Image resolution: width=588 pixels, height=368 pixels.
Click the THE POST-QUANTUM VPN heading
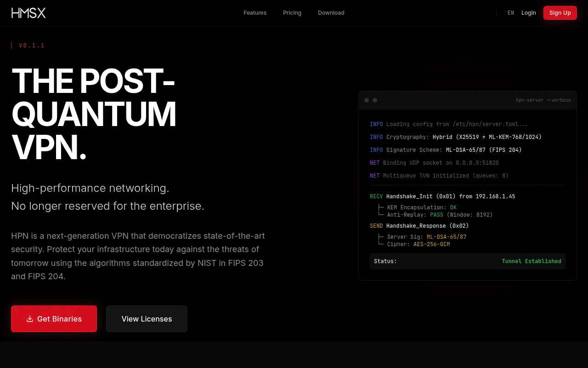click(x=93, y=114)
